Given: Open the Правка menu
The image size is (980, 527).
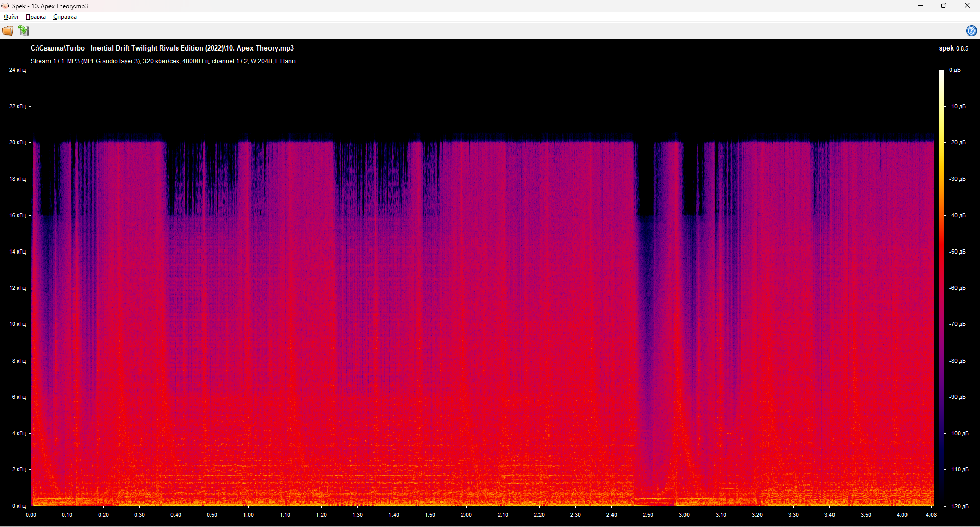Looking at the screenshot, I should 36,17.
